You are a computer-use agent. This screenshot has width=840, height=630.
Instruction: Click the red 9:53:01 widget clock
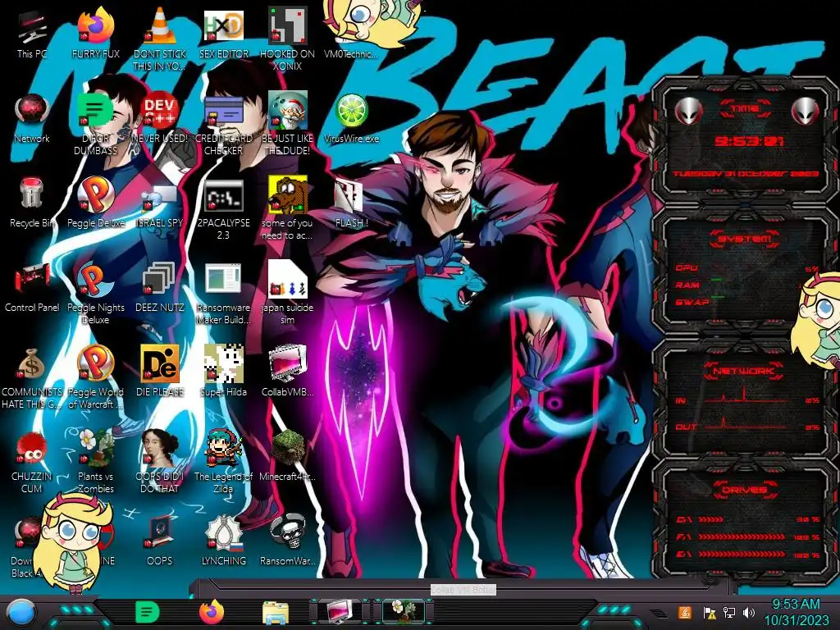point(748,141)
